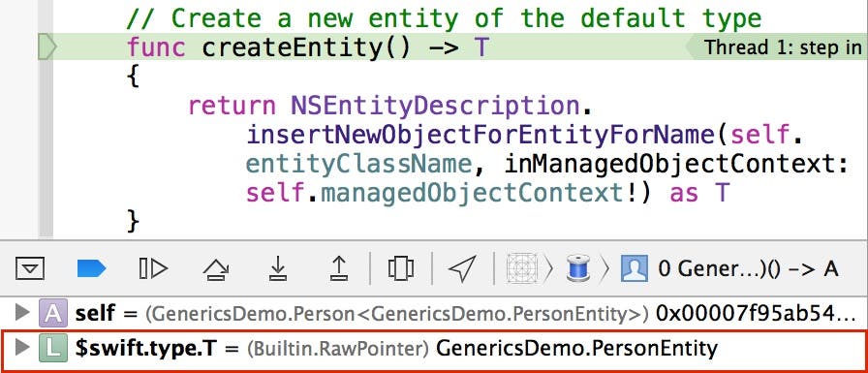Select the stack frame person icon
Viewport: 868px width, 373px height.
[x=635, y=269]
